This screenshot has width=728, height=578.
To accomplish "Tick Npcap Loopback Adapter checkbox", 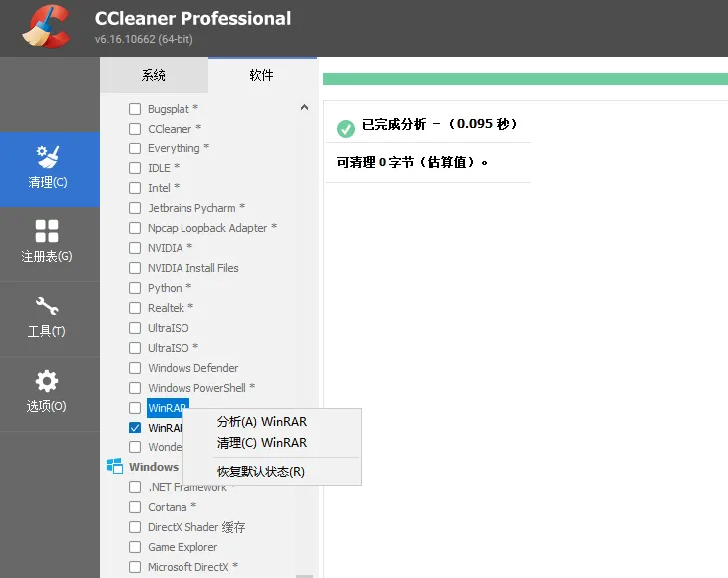I will (x=135, y=228).
